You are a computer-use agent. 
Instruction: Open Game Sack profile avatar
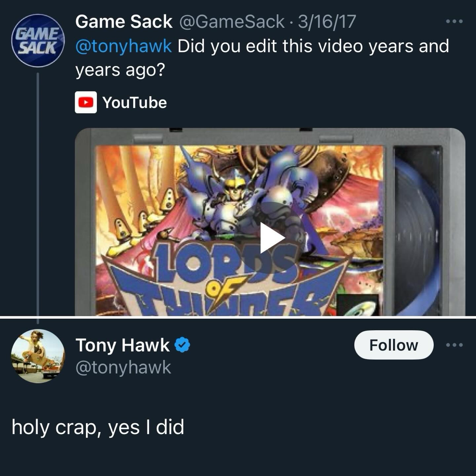(x=38, y=41)
